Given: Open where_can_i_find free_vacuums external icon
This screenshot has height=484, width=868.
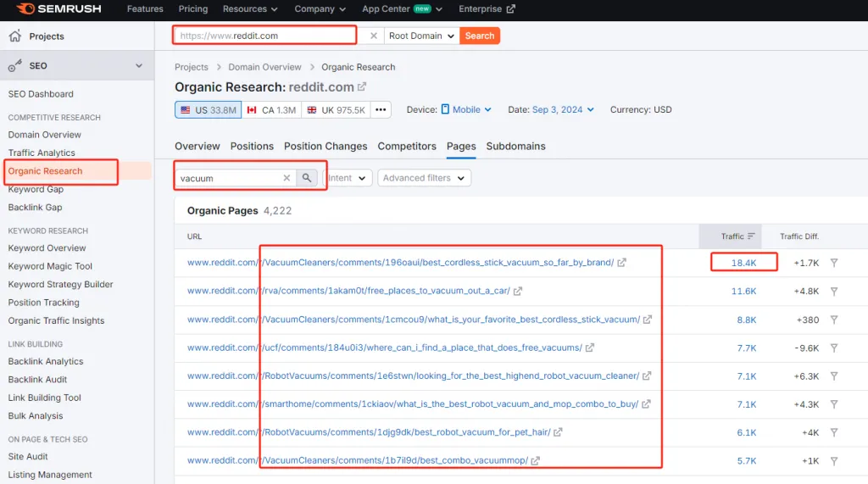Looking at the screenshot, I should click(x=590, y=348).
